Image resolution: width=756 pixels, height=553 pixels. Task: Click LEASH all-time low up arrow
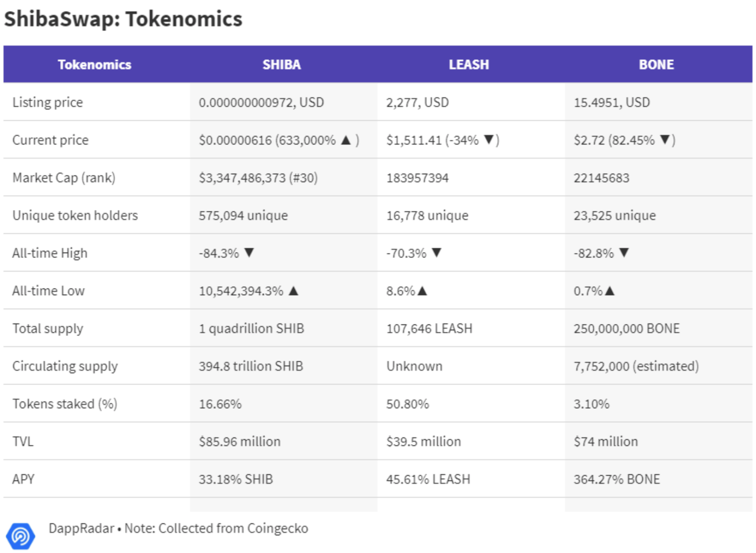point(422,291)
